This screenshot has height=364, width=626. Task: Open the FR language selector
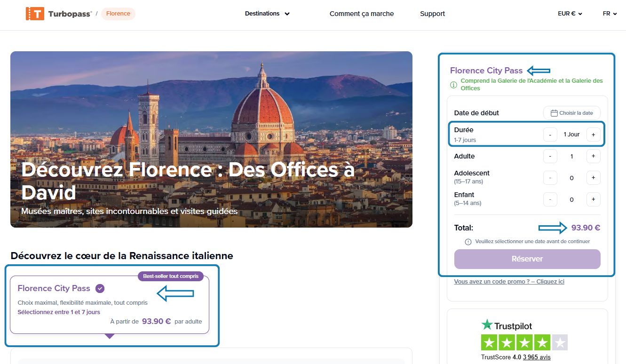[610, 14]
